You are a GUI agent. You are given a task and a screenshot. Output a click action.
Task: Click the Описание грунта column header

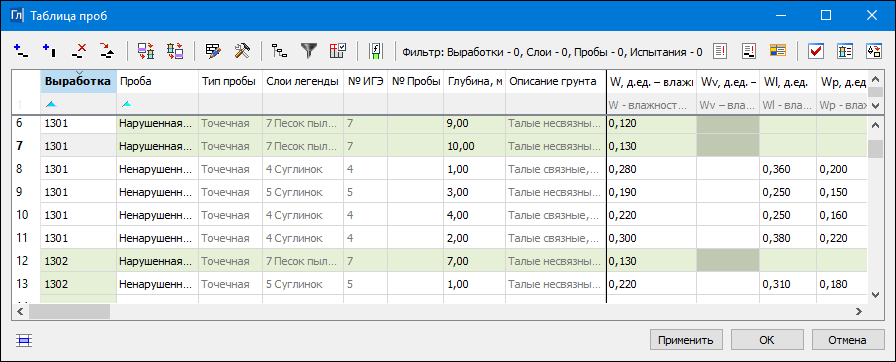tap(555, 82)
